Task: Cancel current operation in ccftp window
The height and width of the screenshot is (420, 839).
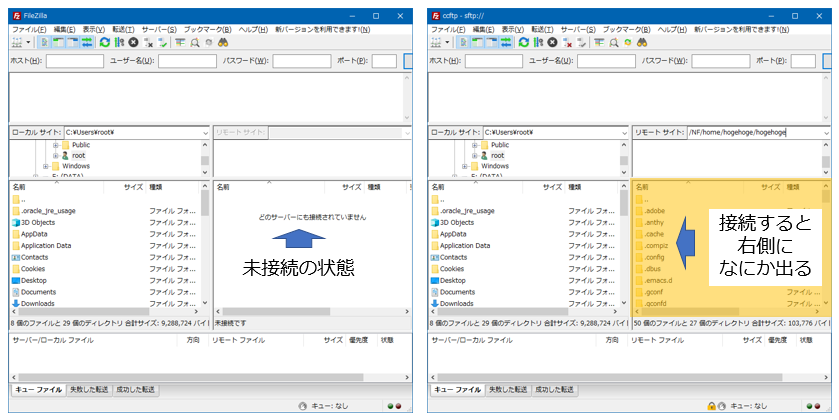Action: click(x=552, y=42)
